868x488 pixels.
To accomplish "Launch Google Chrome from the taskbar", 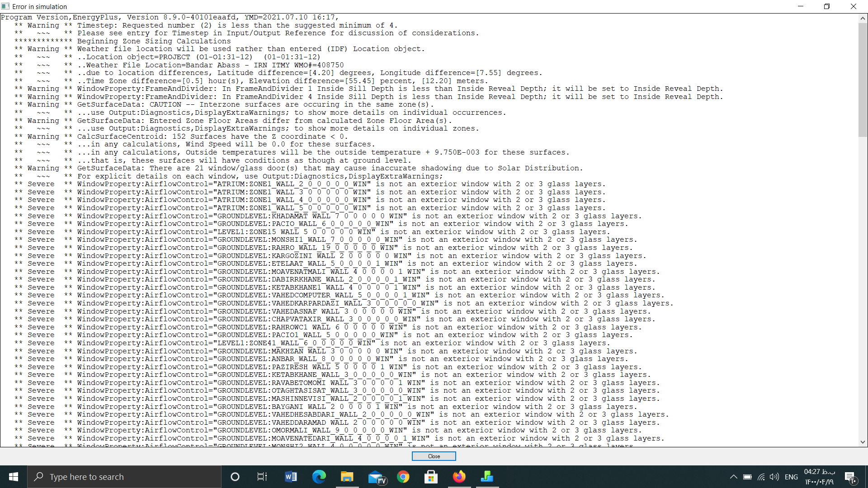I will point(403,477).
